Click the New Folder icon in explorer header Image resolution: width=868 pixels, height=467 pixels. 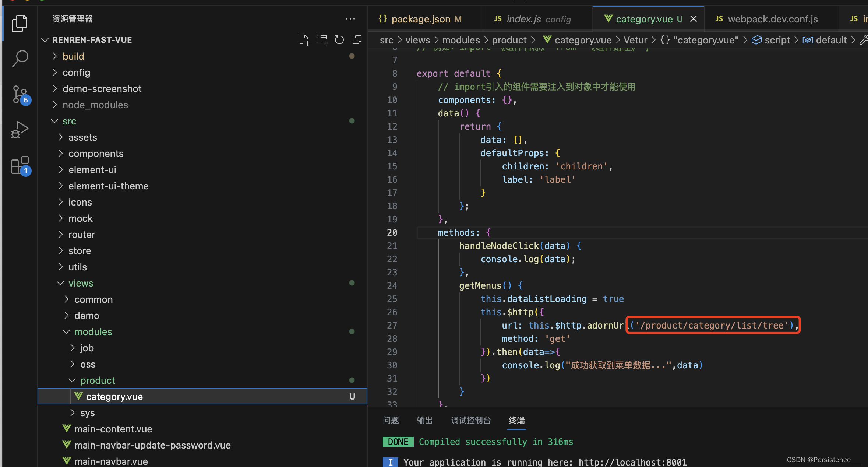pyautogui.click(x=322, y=40)
